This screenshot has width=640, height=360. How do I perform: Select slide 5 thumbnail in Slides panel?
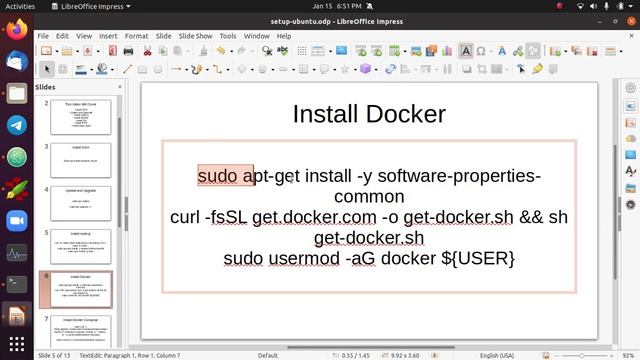point(80,247)
